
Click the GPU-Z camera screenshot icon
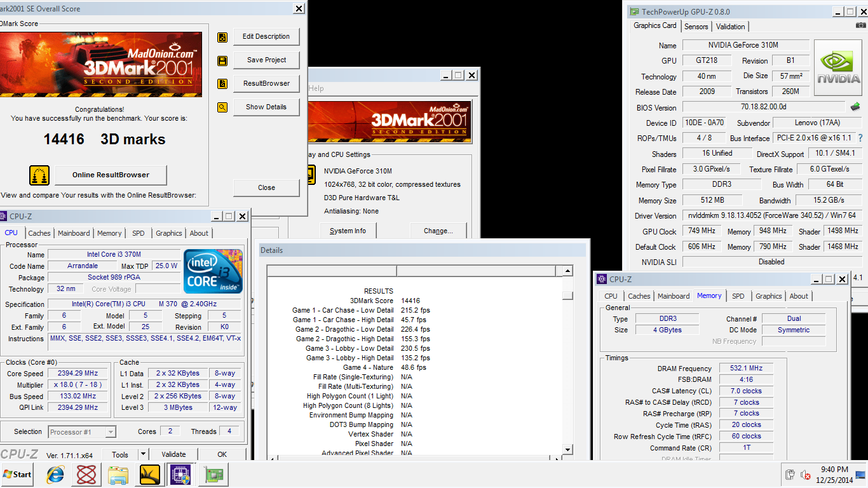point(860,25)
